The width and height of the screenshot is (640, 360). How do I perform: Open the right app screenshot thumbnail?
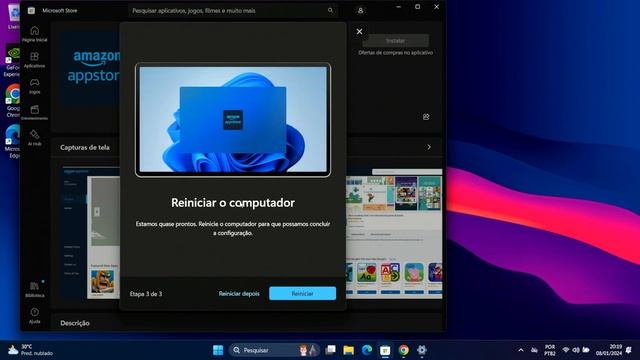click(394, 233)
